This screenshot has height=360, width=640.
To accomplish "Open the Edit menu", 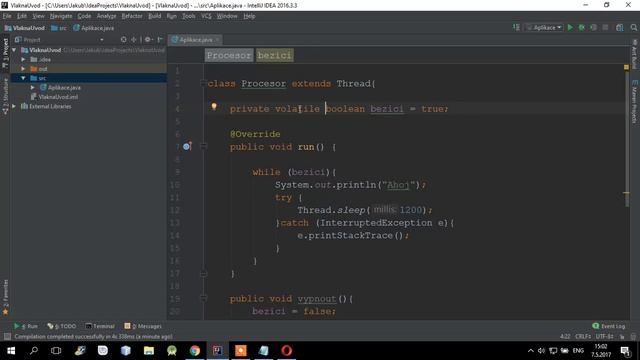I will point(22,16).
